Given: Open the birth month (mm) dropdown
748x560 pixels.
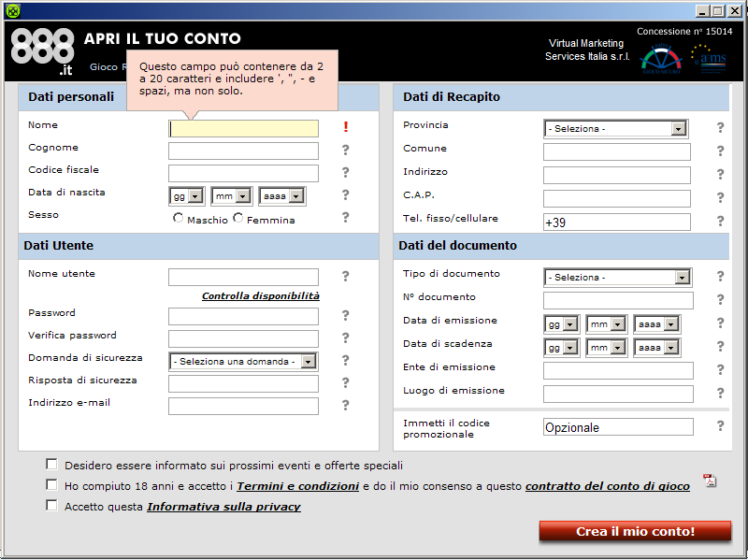Looking at the screenshot, I should 231,196.
